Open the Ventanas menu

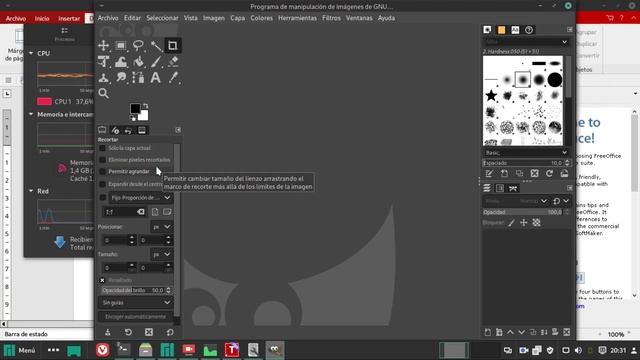click(359, 18)
